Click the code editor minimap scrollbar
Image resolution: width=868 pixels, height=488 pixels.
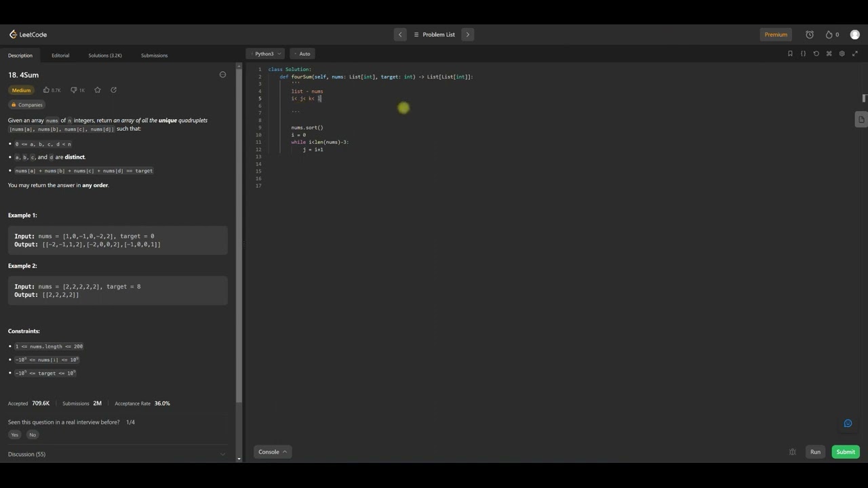(864, 98)
